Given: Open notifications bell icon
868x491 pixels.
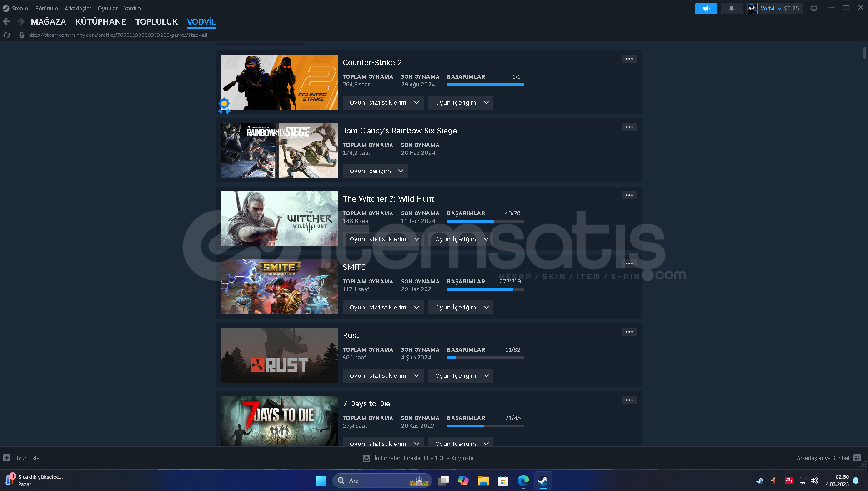Looking at the screenshot, I should click(731, 9).
